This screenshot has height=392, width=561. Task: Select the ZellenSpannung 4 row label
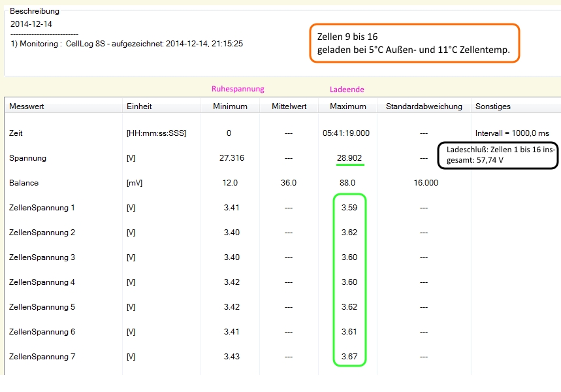42,282
